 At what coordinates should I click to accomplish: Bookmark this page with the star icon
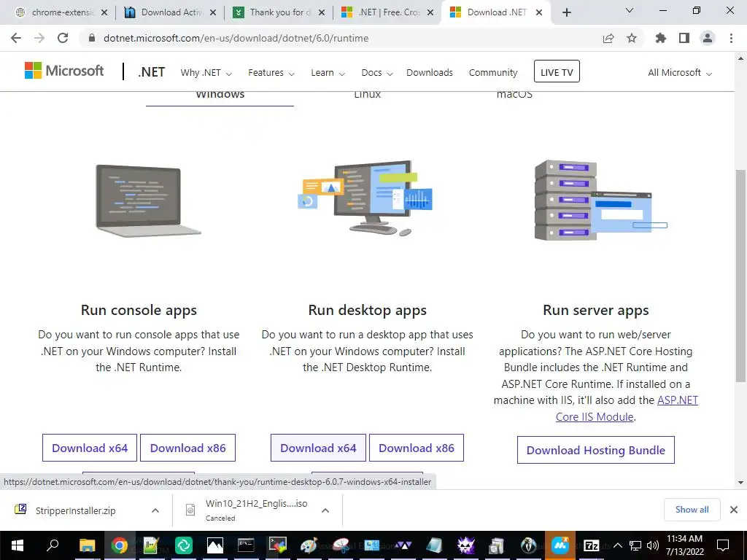[x=632, y=38]
